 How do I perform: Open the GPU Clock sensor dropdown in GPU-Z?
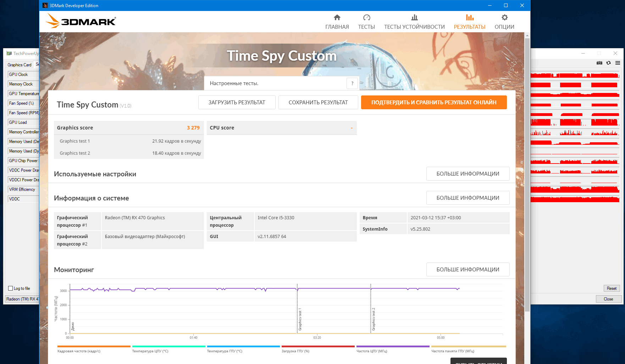(x=23, y=75)
